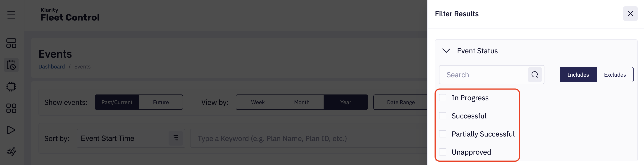Screen dimensions: 644x165
Task: Switch to Future events tab
Action: (161, 102)
